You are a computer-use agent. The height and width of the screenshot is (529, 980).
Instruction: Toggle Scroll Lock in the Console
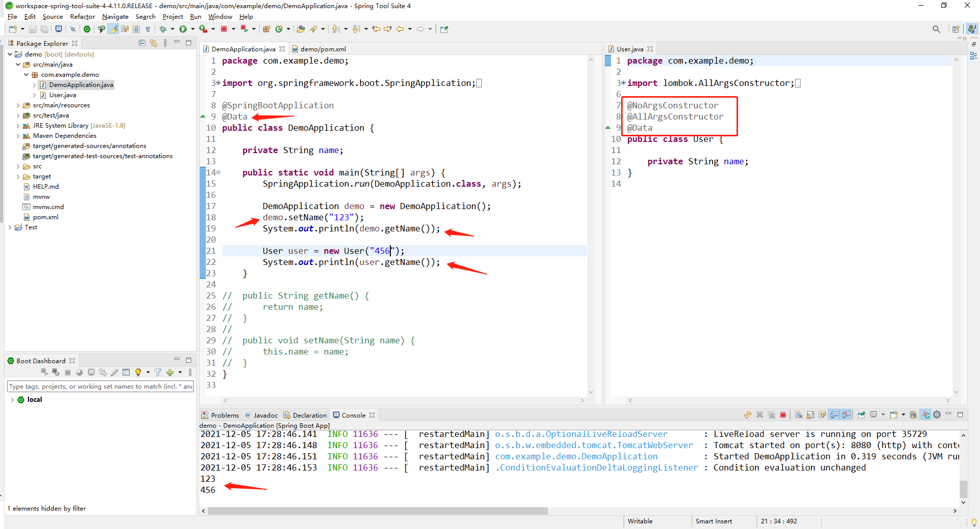point(810,415)
